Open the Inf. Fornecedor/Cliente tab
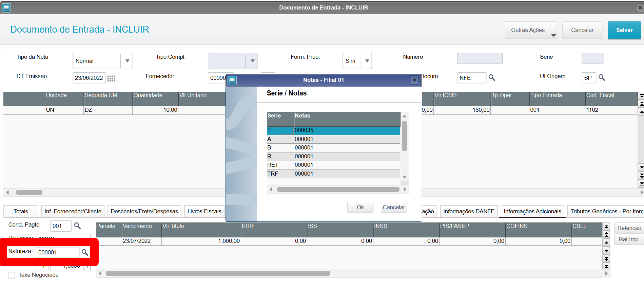Viewport: 644px width, 287px height. 73,211
